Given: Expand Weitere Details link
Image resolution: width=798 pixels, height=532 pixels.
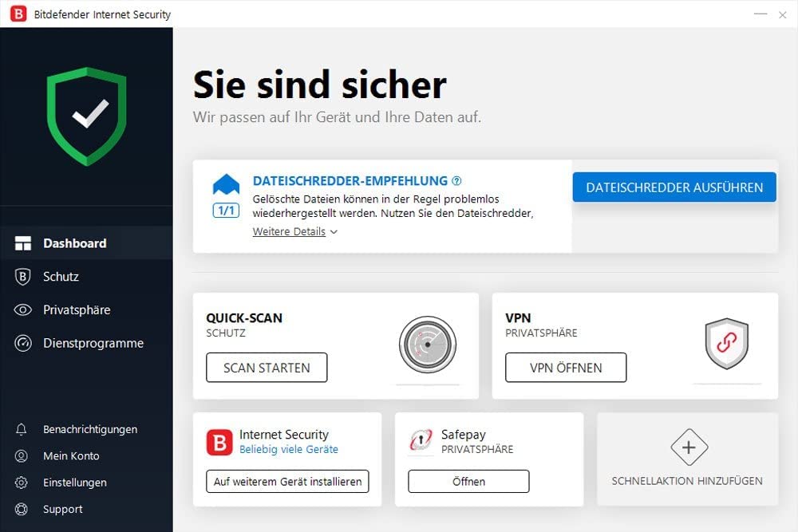Looking at the screenshot, I should (x=289, y=231).
